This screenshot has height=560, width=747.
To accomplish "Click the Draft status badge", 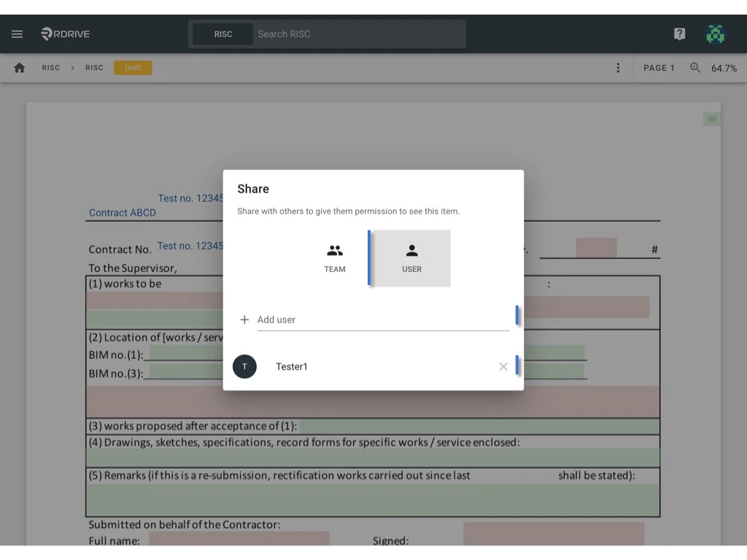I will pos(133,67).
